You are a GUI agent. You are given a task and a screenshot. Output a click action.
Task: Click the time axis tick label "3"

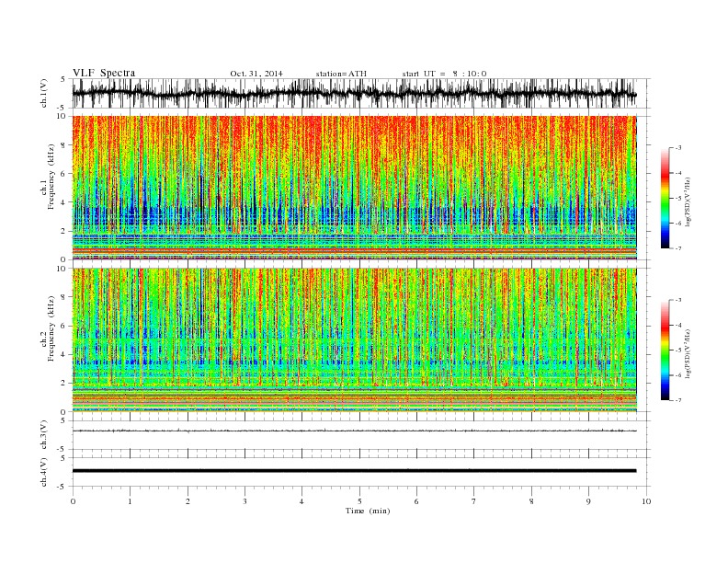[245, 501]
